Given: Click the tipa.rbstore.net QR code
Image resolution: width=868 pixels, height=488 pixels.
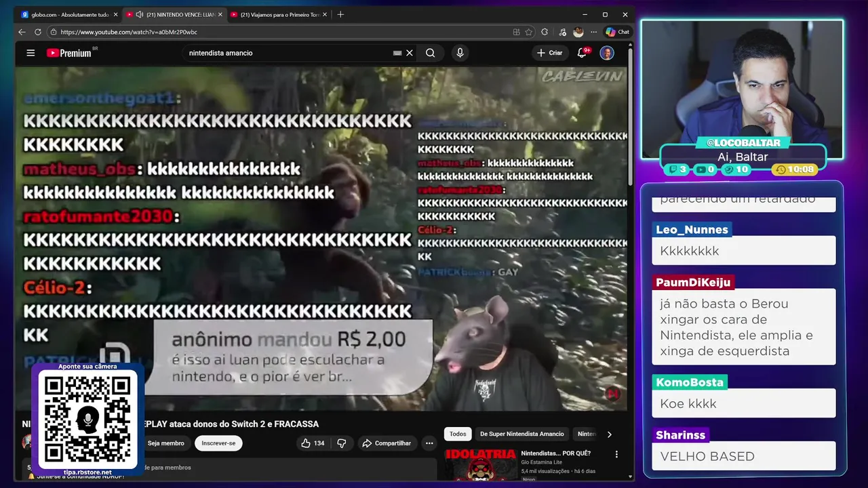Looking at the screenshot, I should point(87,420).
